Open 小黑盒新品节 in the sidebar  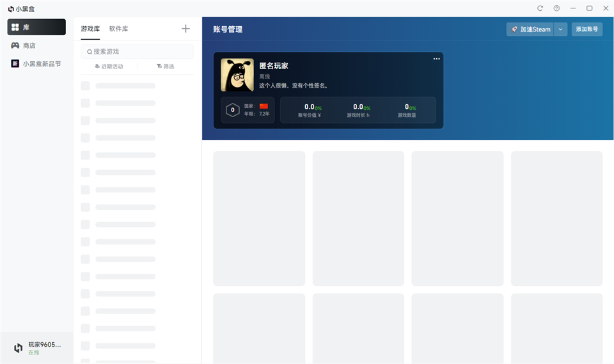pyautogui.click(x=36, y=63)
